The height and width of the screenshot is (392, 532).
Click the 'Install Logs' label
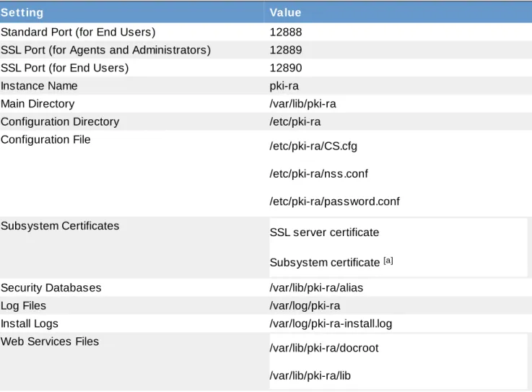click(x=30, y=324)
